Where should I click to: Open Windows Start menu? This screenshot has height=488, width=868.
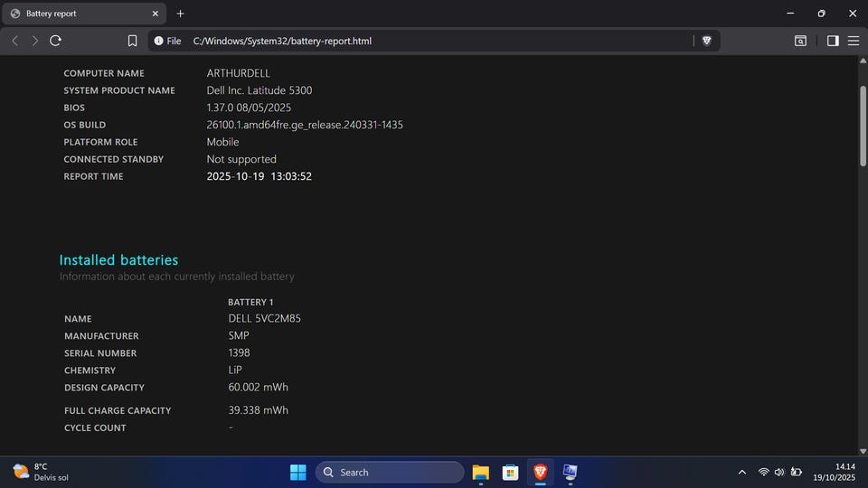pyautogui.click(x=297, y=472)
